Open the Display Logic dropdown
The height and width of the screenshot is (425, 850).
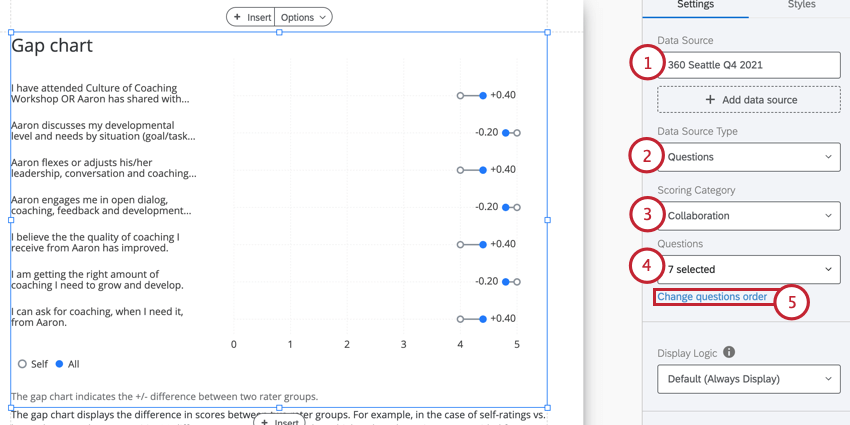[x=748, y=379]
